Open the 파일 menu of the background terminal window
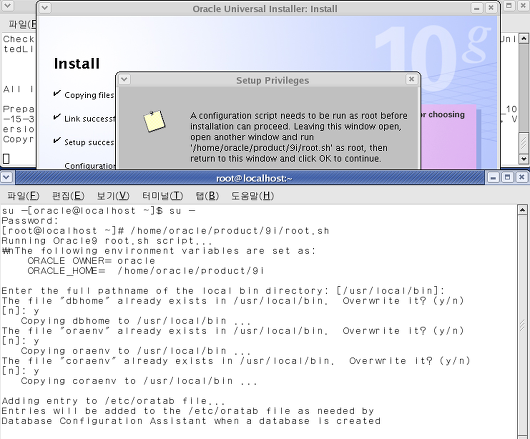The width and height of the screenshot is (530, 439). pos(22,24)
